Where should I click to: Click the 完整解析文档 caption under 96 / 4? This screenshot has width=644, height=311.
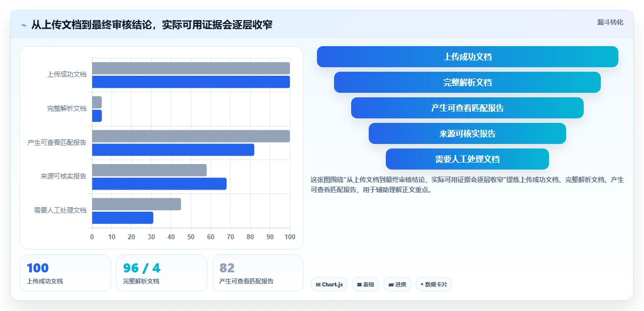pyautogui.click(x=141, y=281)
